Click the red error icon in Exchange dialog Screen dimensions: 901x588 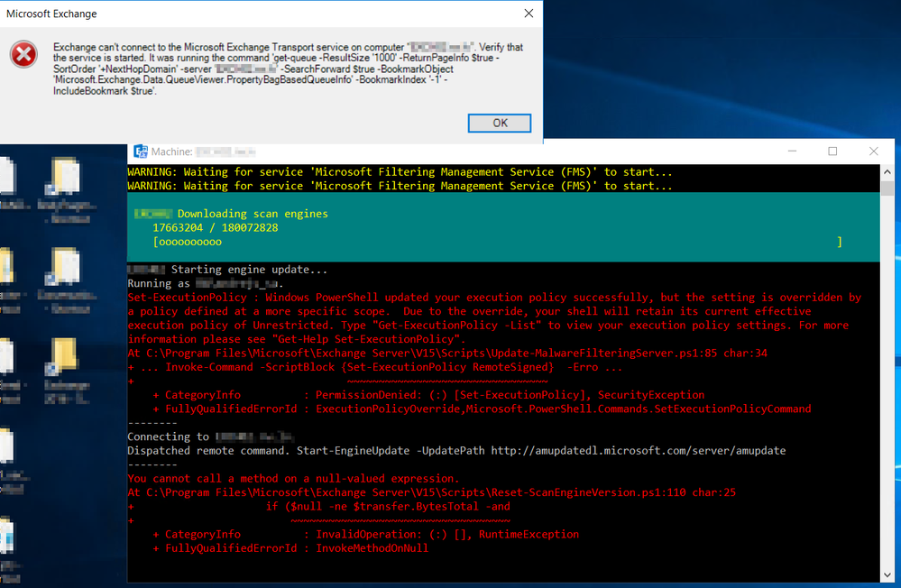pos(23,55)
